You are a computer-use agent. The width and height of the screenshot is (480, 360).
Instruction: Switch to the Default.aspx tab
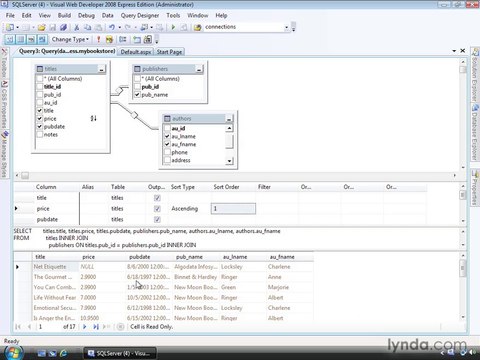136,52
